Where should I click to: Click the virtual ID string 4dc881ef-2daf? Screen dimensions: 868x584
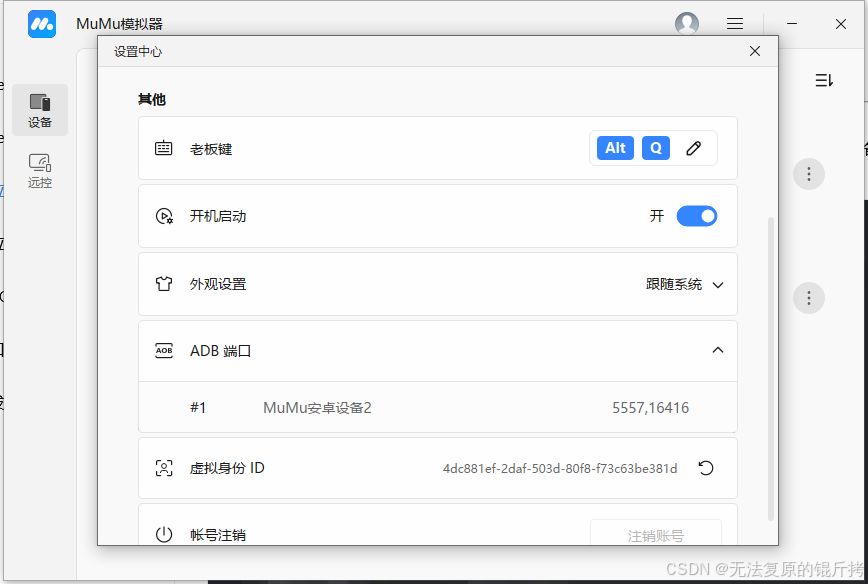[560, 469]
